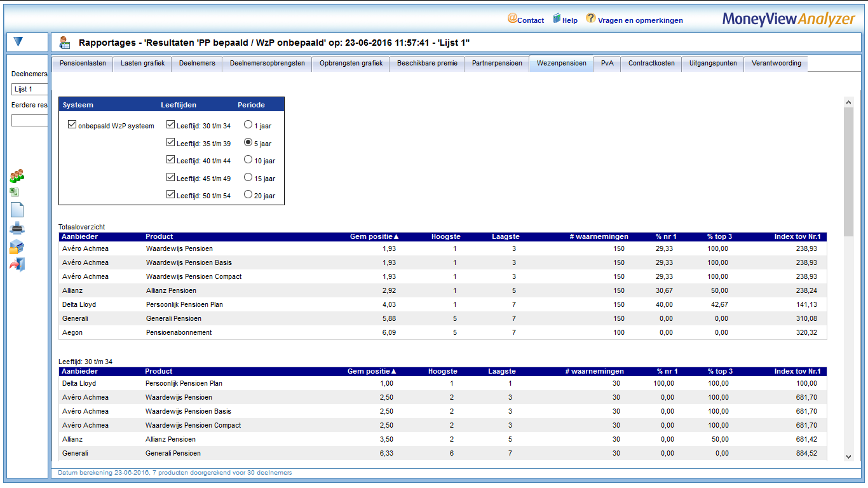This screenshot has width=868, height=488.
Task: Click the MoneyView Analyzer logo
Action: coord(789,19)
